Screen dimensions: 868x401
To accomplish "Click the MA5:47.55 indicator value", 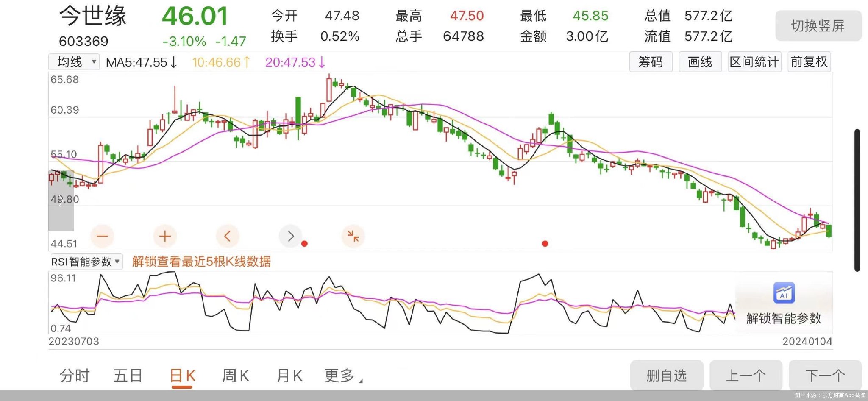I will click(142, 62).
